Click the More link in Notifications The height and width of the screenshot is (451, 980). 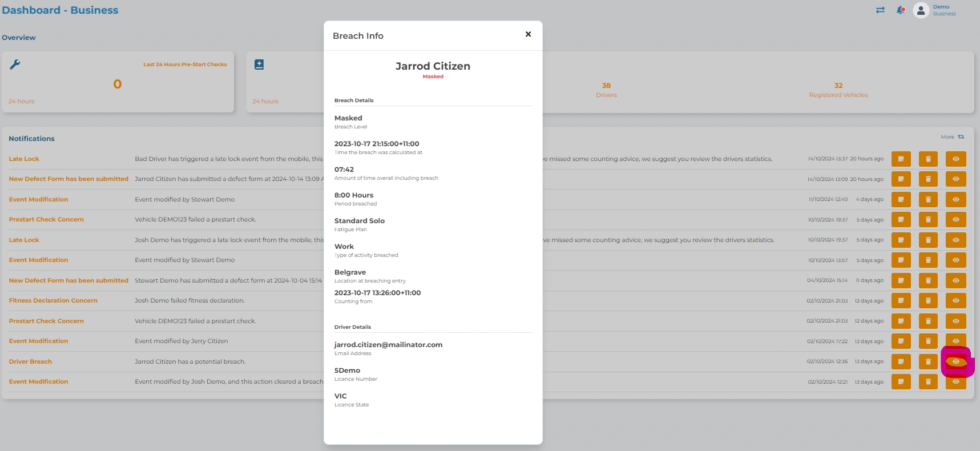[947, 137]
